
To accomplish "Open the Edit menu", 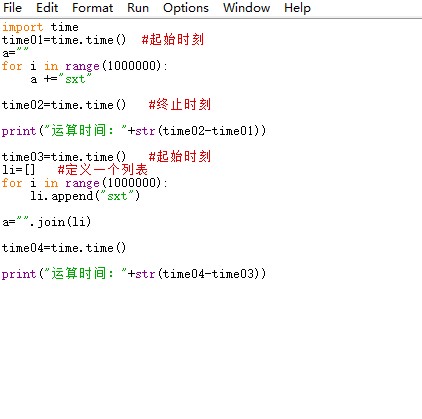I will [47, 8].
